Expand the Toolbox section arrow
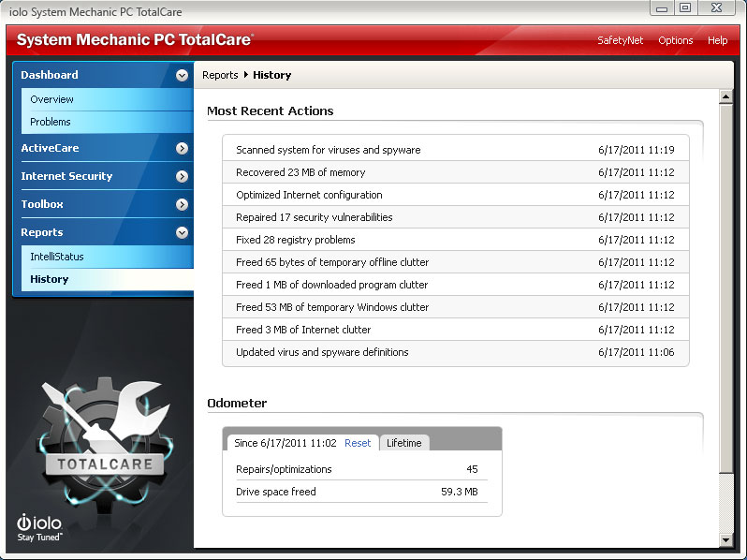747x560 pixels. click(182, 204)
